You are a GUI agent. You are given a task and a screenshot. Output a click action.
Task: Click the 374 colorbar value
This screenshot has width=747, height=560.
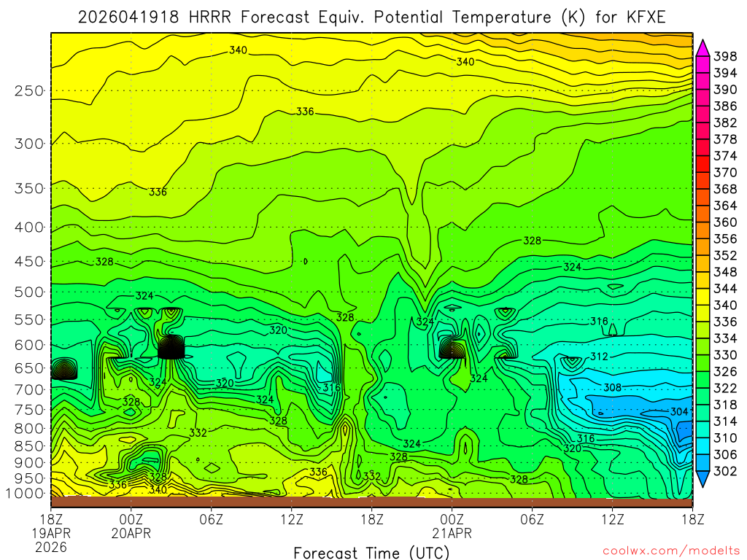coord(725,156)
